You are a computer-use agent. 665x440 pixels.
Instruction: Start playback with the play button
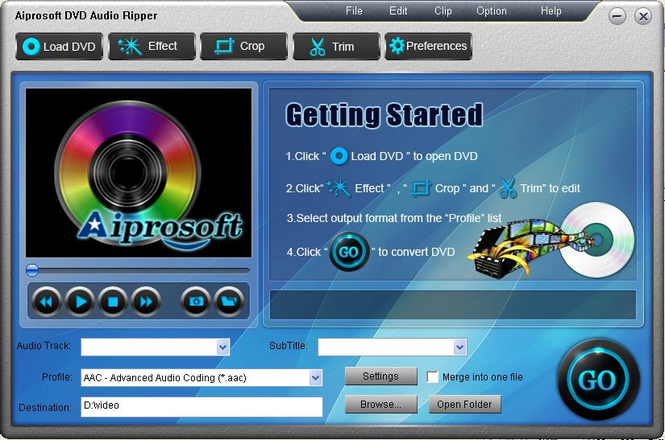(x=80, y=302)
